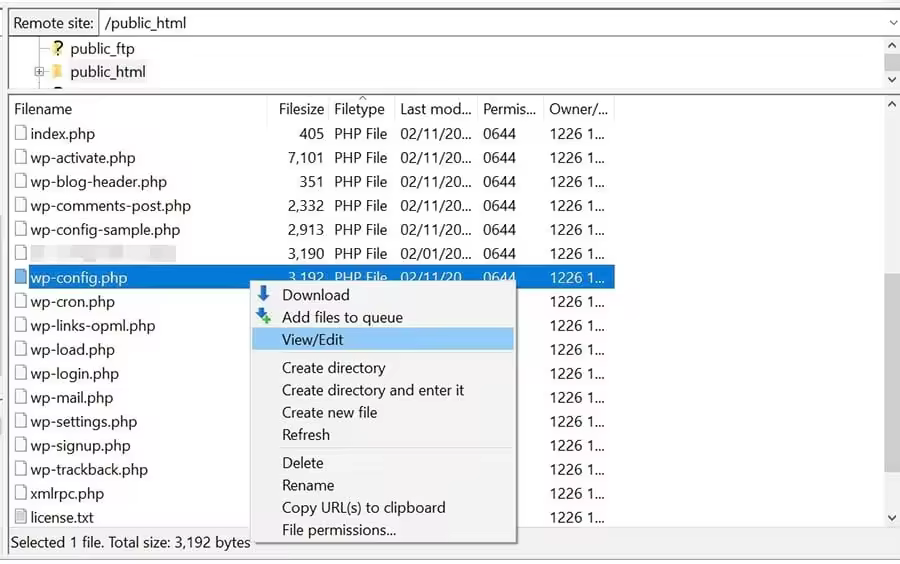
Task: Sort by the Filename column header
Action: click(x=138, y=109)
